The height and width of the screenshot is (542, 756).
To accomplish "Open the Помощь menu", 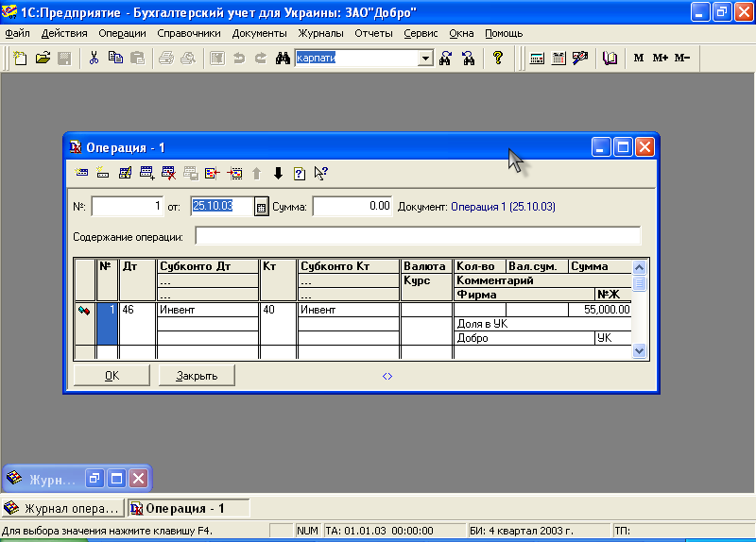I will click(x=504, y=33).
